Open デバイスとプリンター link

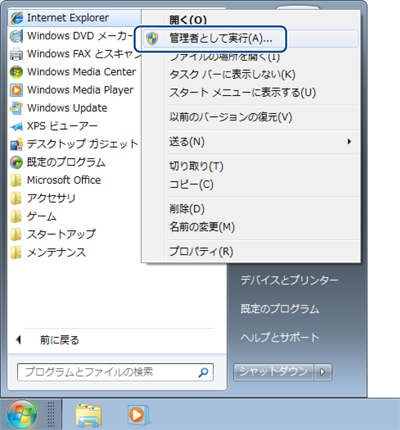coord(289,280)
